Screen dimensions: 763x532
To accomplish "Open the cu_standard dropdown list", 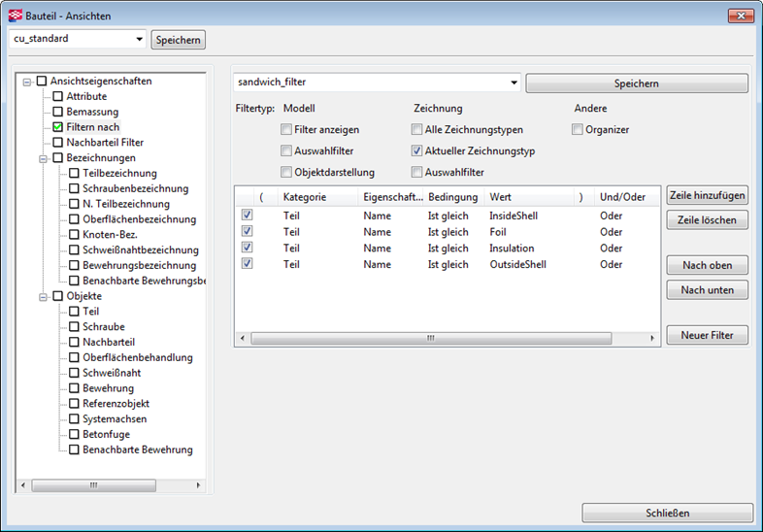I will [140, 40].
